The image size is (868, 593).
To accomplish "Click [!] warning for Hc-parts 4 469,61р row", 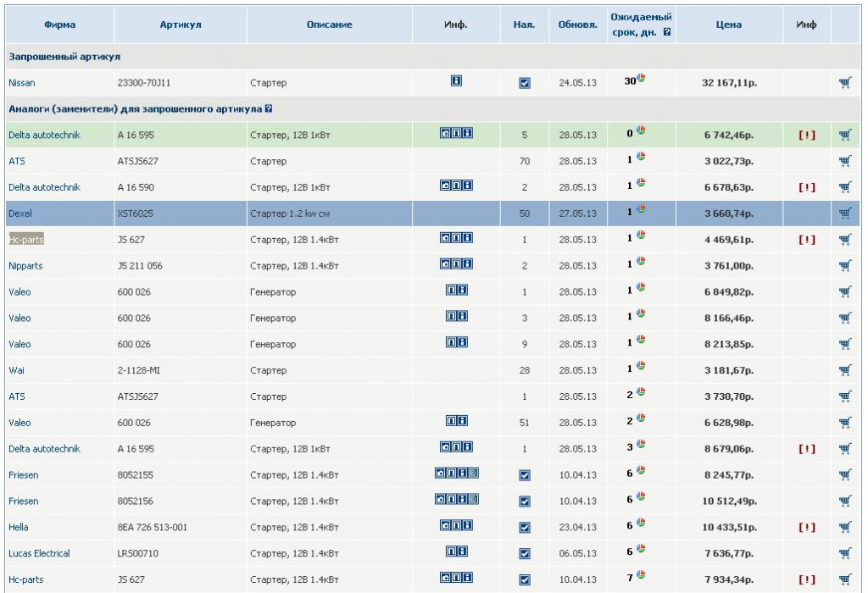I will pyautogui.click(x=807, y=240).
